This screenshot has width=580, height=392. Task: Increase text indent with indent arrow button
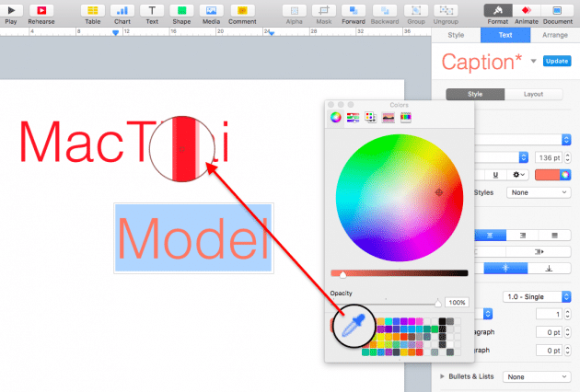coord(539,252)
